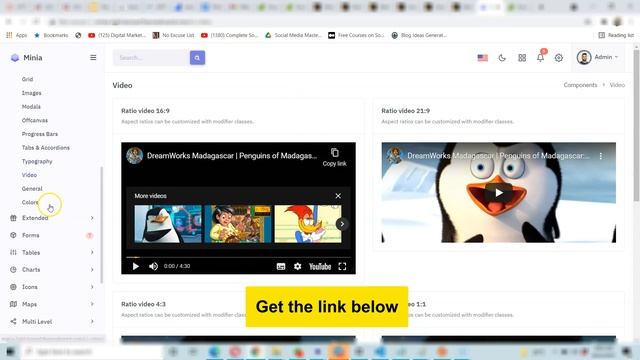Select the Woody Woodpecker thumbnail
640x360 pixels.
308,224
